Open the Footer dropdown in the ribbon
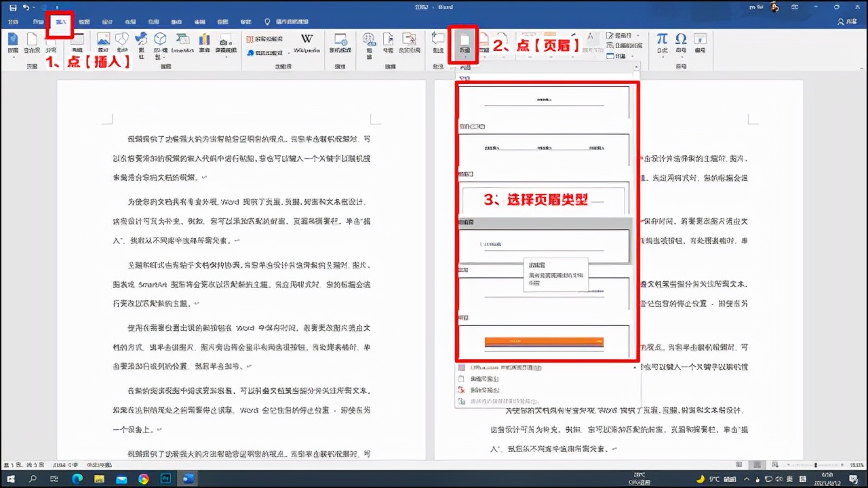This screenshot has width=868, height=488. (x=483, y=46)
